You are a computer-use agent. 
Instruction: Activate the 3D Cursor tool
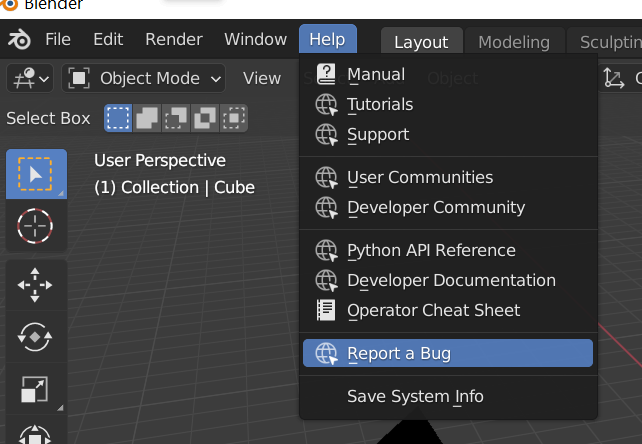click(35, 226)
